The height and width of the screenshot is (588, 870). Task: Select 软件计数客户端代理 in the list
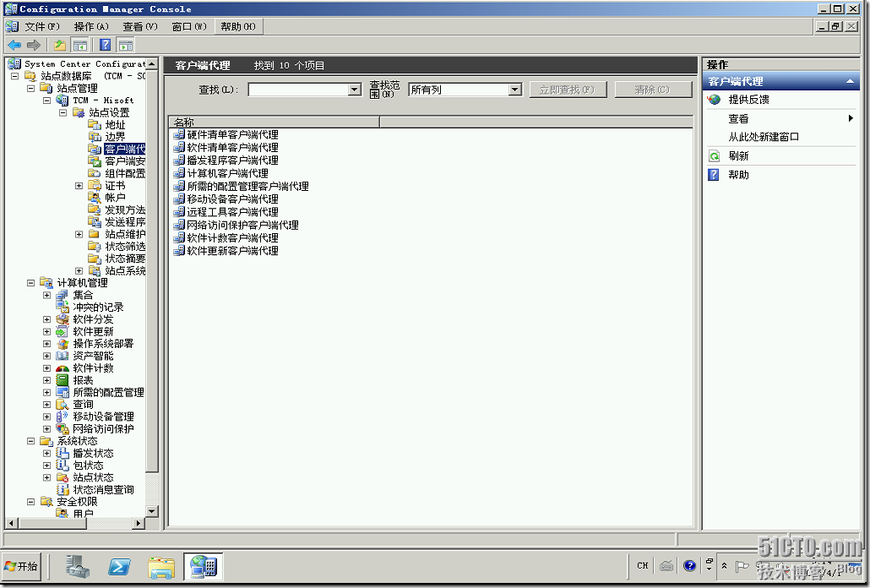click(x=232, y=237)
